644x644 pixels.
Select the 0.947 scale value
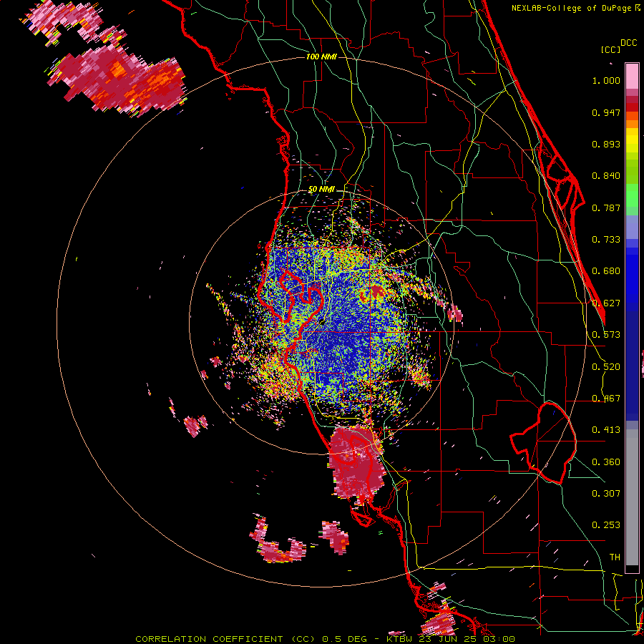(606, 112)
